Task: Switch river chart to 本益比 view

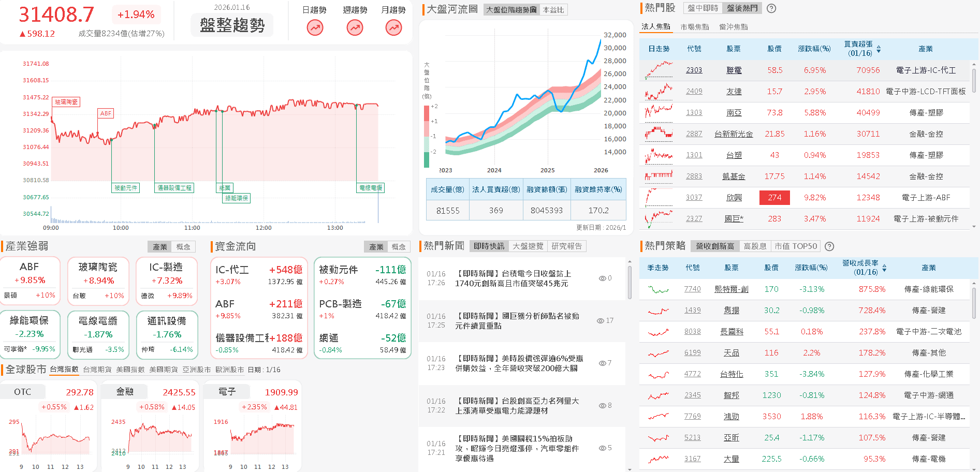Action: pyautogui.click(x=553, y=9)
